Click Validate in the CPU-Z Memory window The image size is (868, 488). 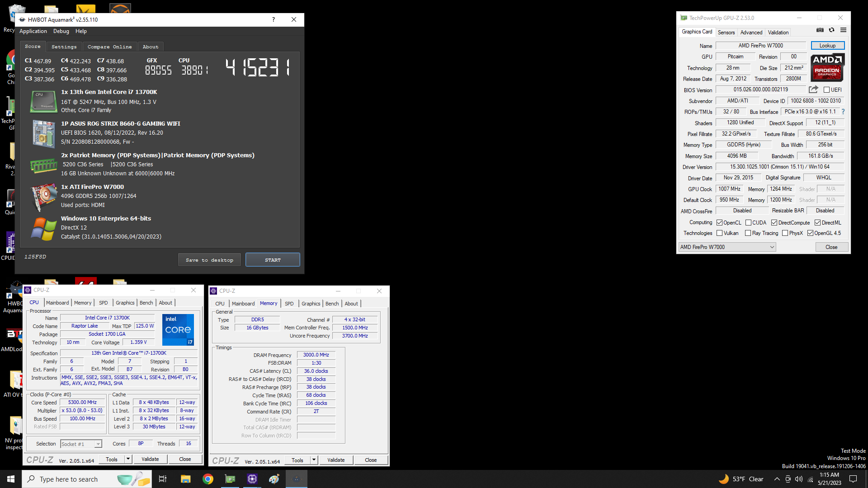pyautogui.click(x=336, y=460)
